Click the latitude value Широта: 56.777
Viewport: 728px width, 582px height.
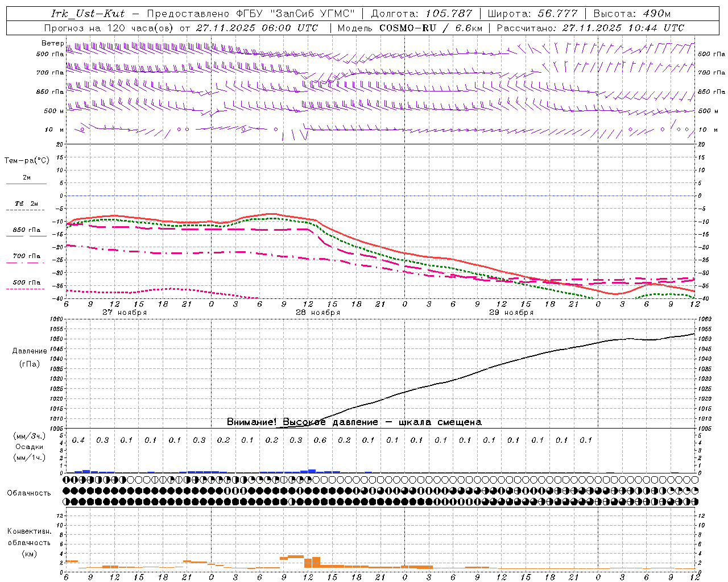pos(533,14)
